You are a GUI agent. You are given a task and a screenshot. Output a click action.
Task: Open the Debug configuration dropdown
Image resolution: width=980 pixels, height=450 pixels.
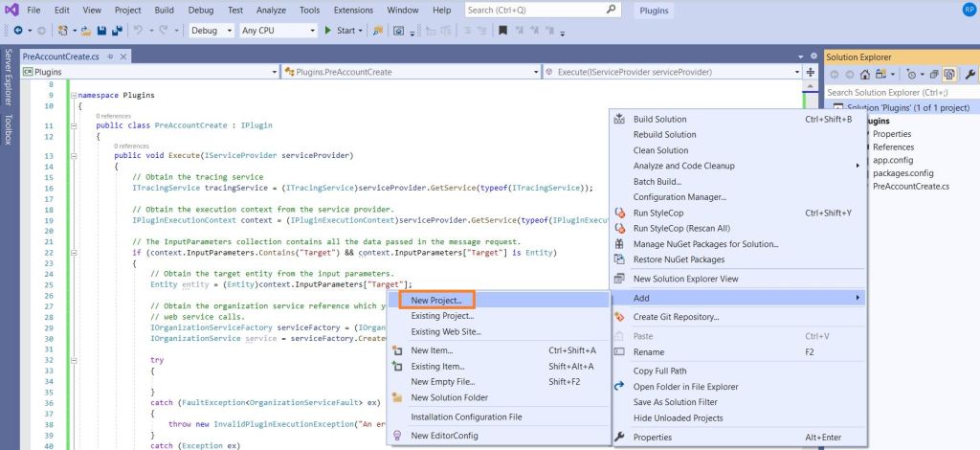pos(212,31)
